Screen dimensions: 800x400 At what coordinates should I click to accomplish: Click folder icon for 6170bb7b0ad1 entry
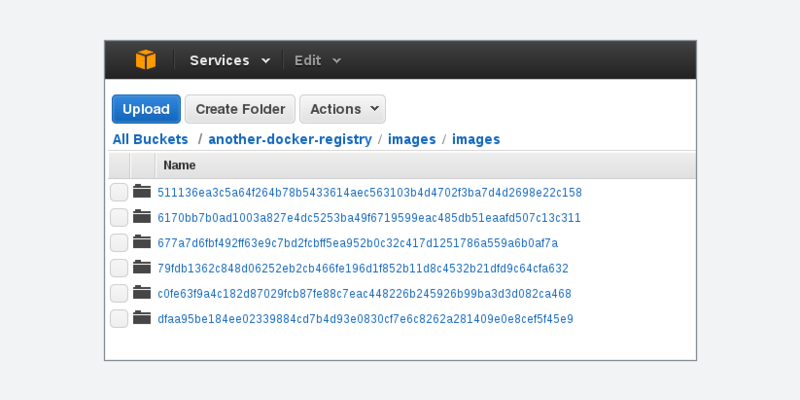(x=141, y=217)
